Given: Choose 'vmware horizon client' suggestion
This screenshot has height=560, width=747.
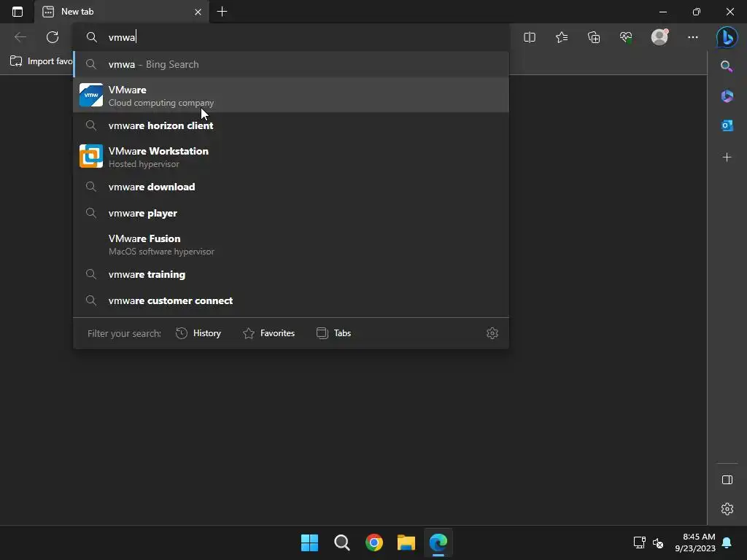Looking at the screenshot, I should (291, 125).
